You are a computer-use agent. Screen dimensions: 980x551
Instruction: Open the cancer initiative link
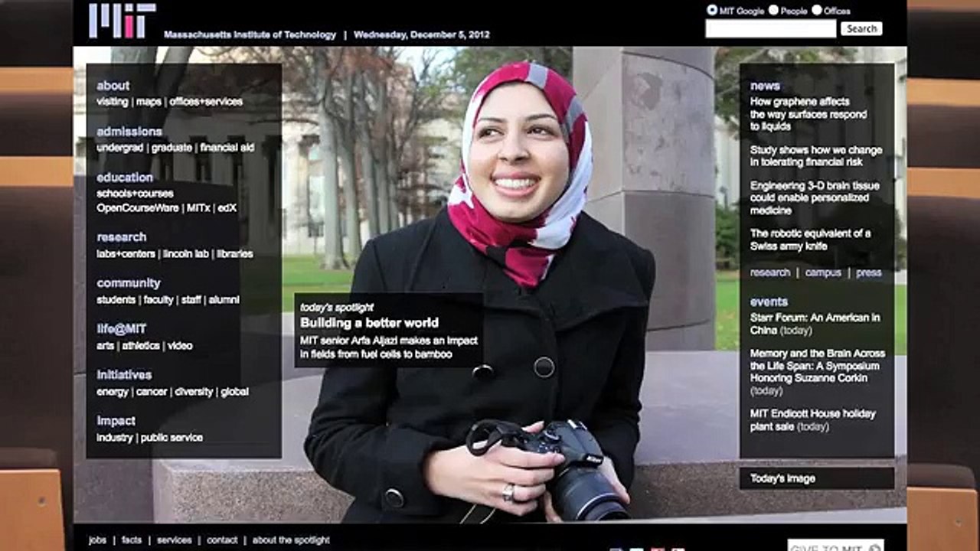pos(152,392)
